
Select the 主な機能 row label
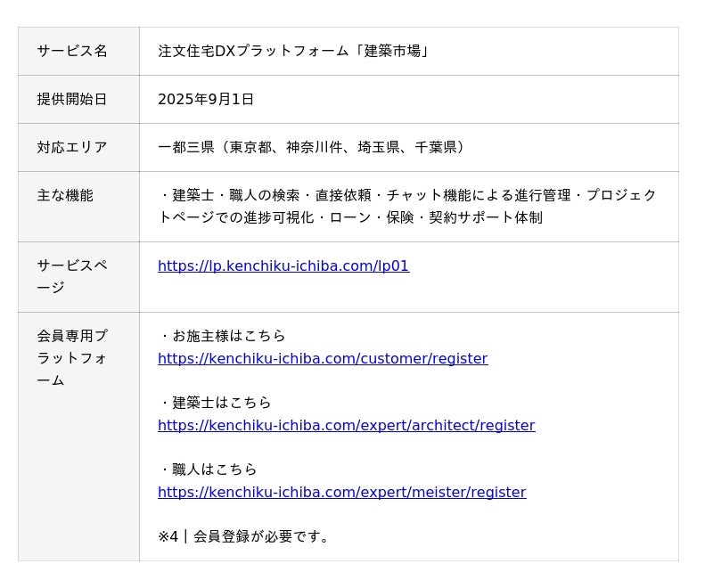[65, 195]
